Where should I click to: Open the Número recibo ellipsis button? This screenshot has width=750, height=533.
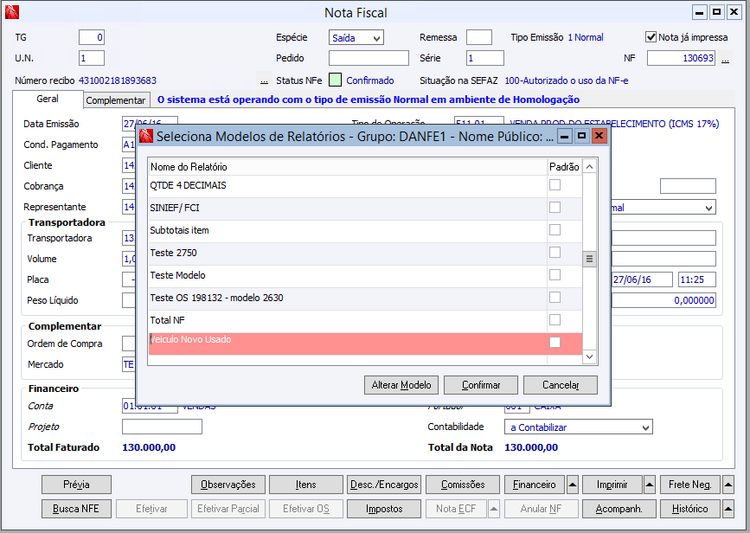[264, 80]
